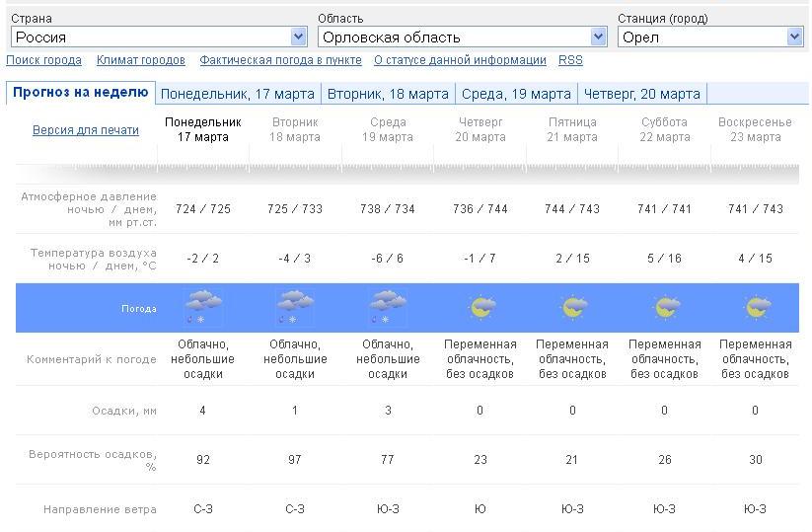Click the Поиск города link

[x=43, y=60]
